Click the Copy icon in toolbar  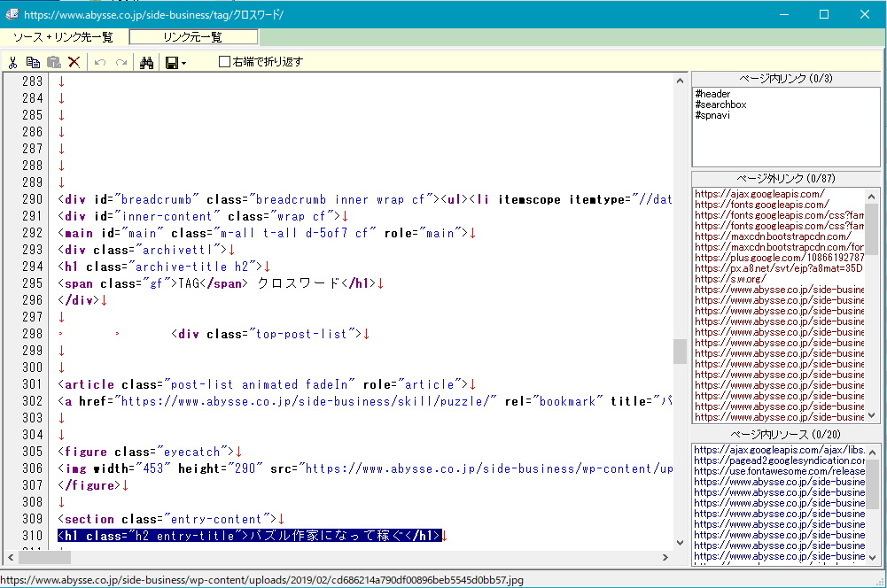(x=33, y=62)
